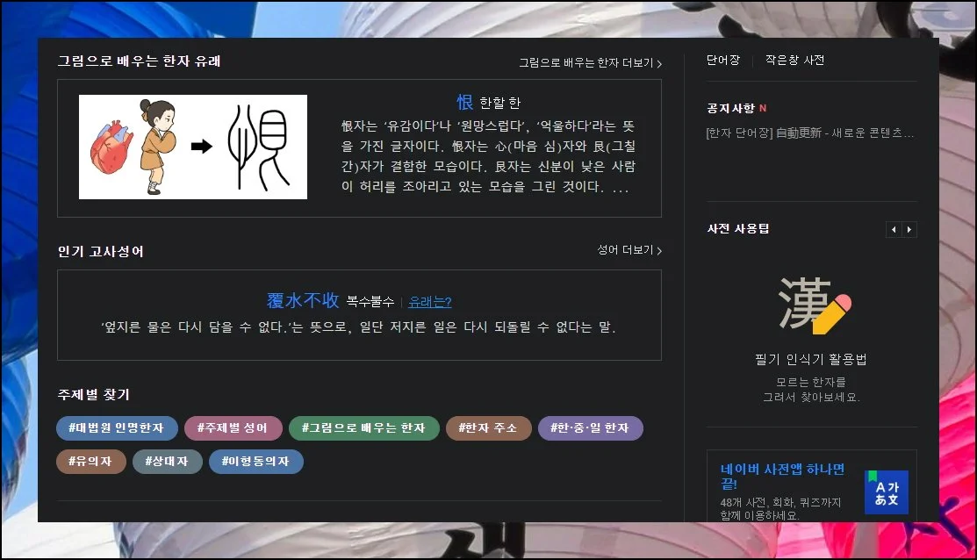Click the 유래는? link
977x560 pixels.
point(430,302)
